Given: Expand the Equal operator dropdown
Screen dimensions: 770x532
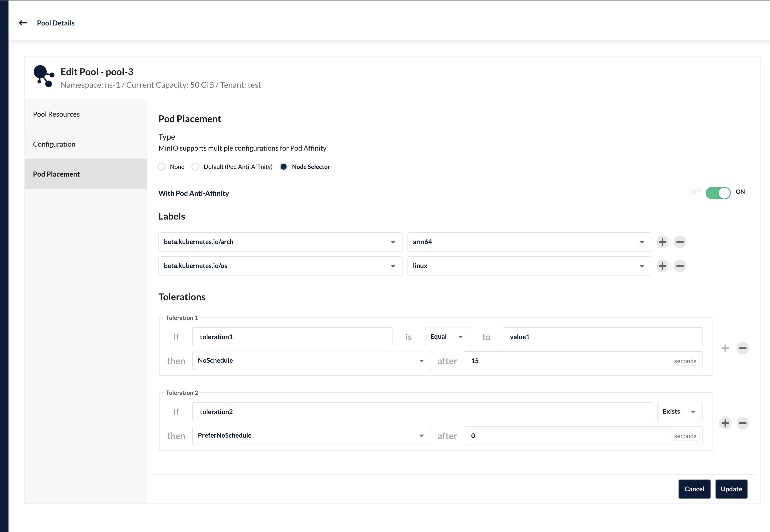Looking at the screenshot, I should (x=447, y=337).
